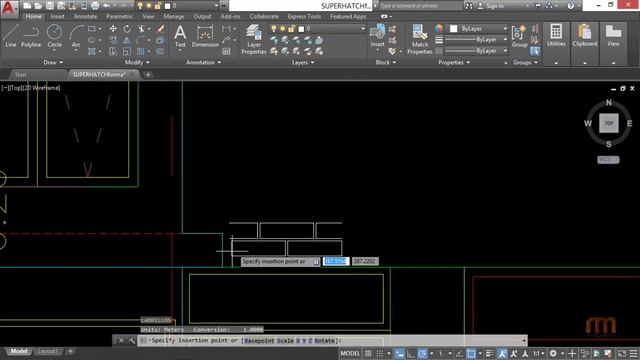
Task: Toggle object snap in status bar
Action: tap(471, 353)
